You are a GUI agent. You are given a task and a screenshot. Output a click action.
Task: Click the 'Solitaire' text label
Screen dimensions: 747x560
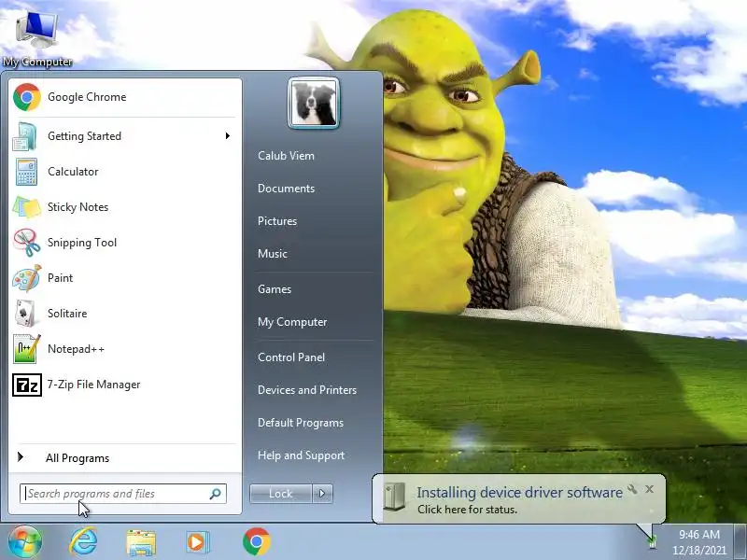(67, 314)
